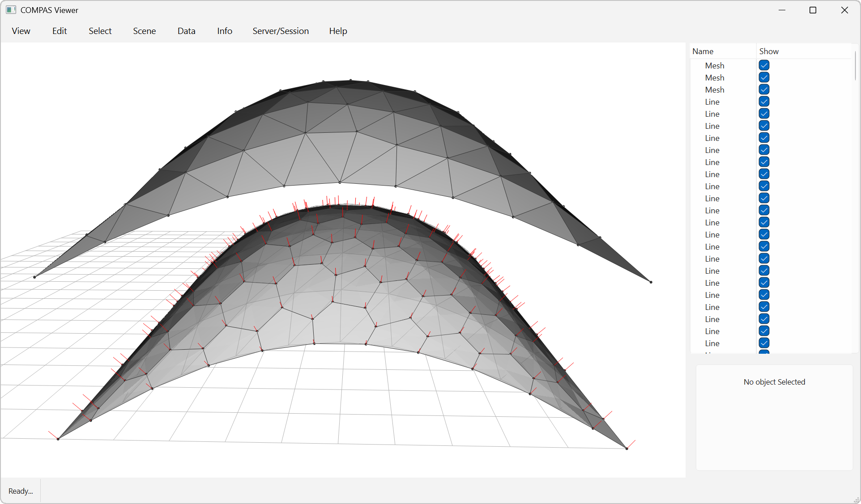Click the COMPAS Viewer app icon in title bar
861x504 pixels.
tap(11, 10)
